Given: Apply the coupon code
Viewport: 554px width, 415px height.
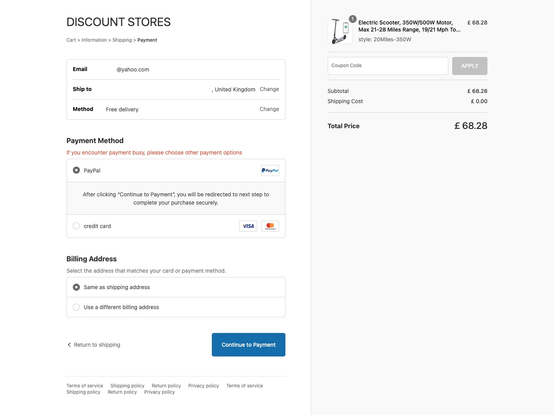Looking at the screenshot, I should (x=470, y=66).
